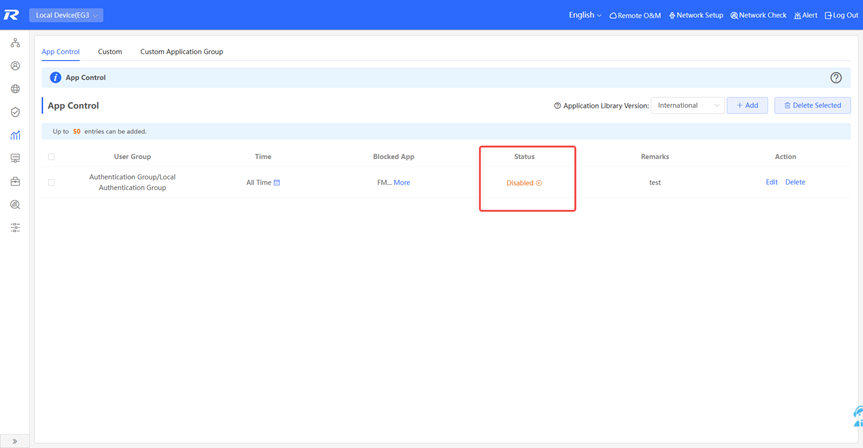Click the Add button

point(747,105)
